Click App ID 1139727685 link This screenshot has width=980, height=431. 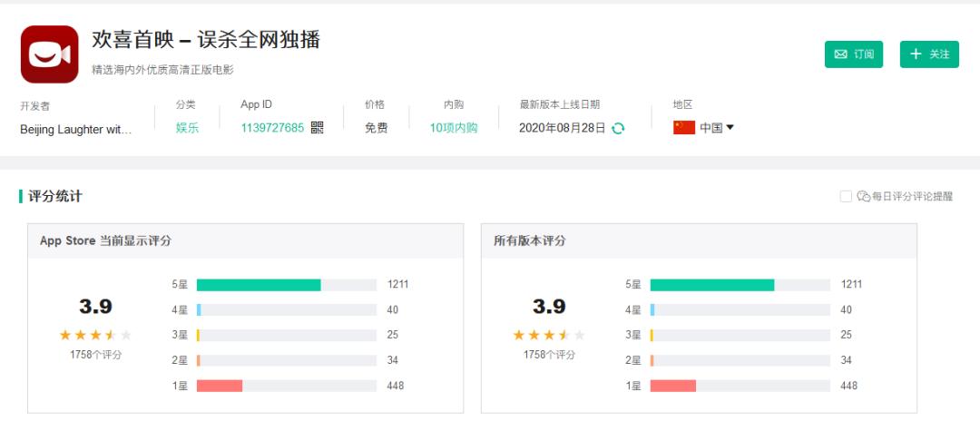coord(272,128)
